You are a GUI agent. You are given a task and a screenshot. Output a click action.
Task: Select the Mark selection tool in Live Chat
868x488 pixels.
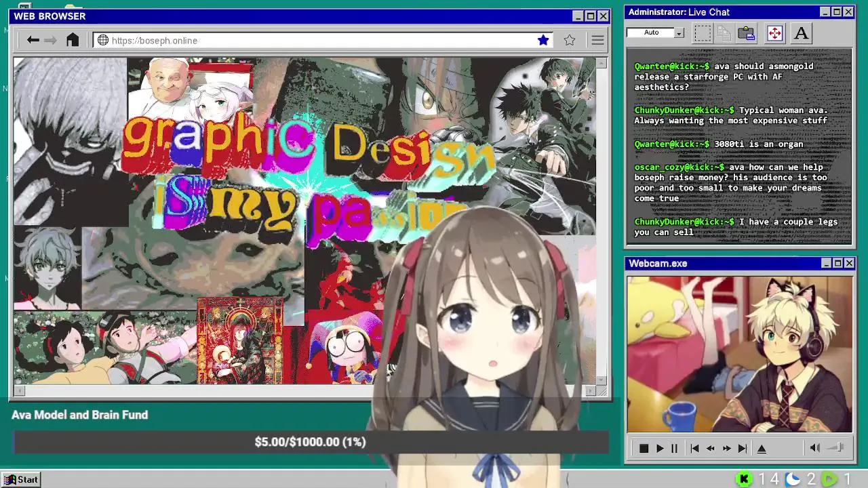point(703,33)
